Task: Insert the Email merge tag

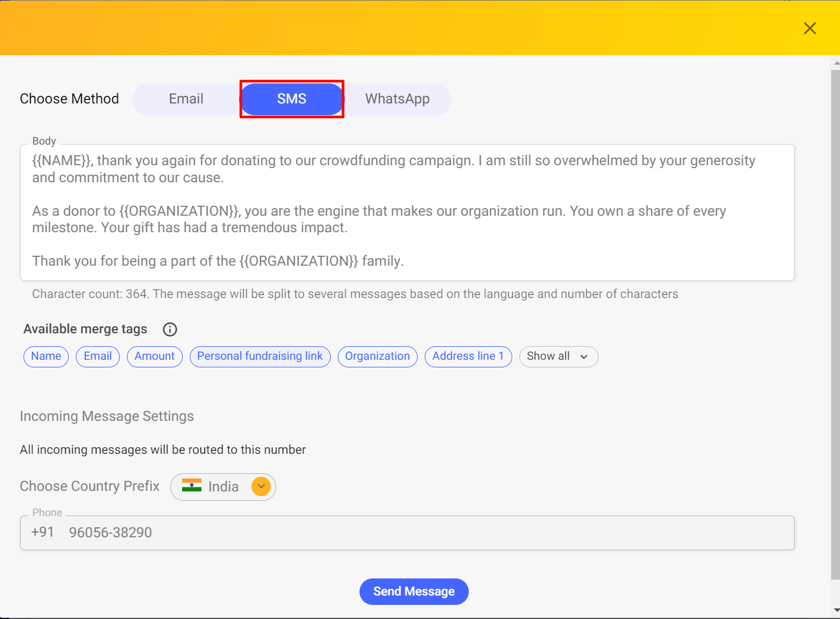Action: pyautogui.click(x=98, y=356)
